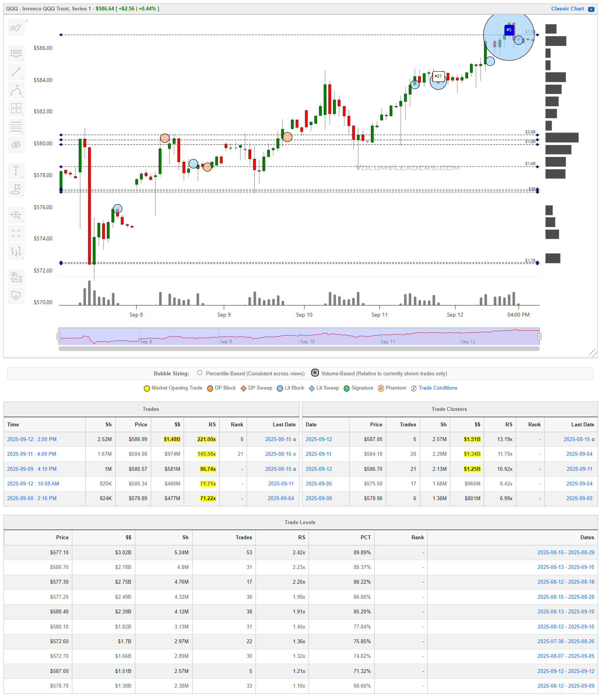The image size is (600, 700).
Task: Sort Trade Clusters by Date column
Action: (326, 424)
